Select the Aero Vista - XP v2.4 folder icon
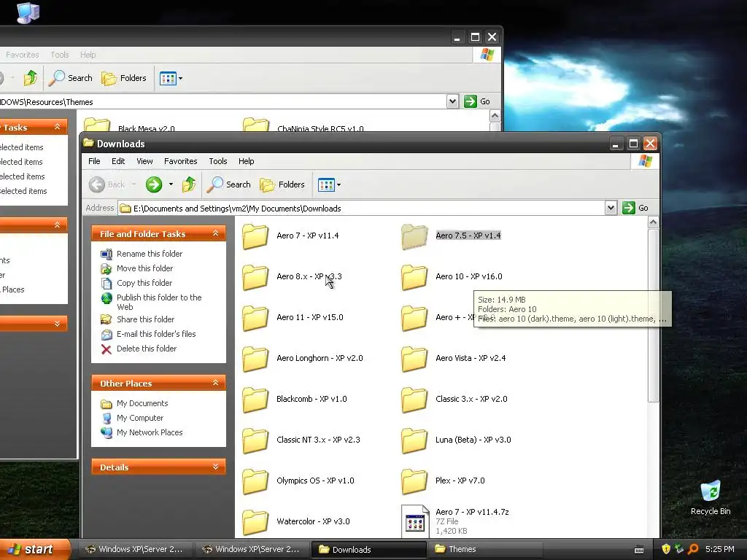747x560 pixels. click(414, 359)
